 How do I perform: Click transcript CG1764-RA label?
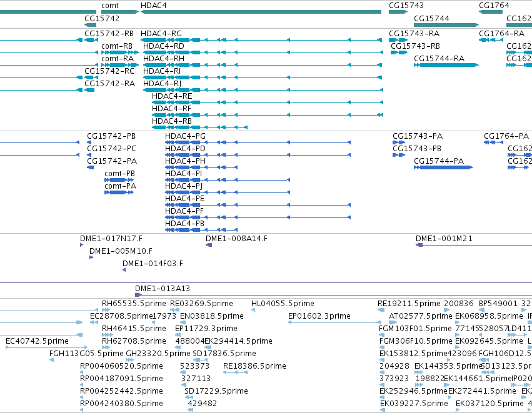point(501,34)
